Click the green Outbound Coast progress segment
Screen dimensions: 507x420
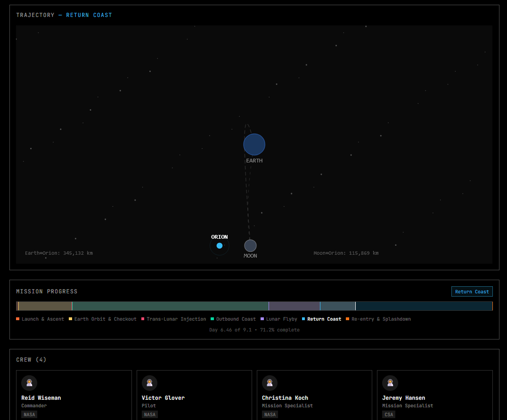(171, 306)
